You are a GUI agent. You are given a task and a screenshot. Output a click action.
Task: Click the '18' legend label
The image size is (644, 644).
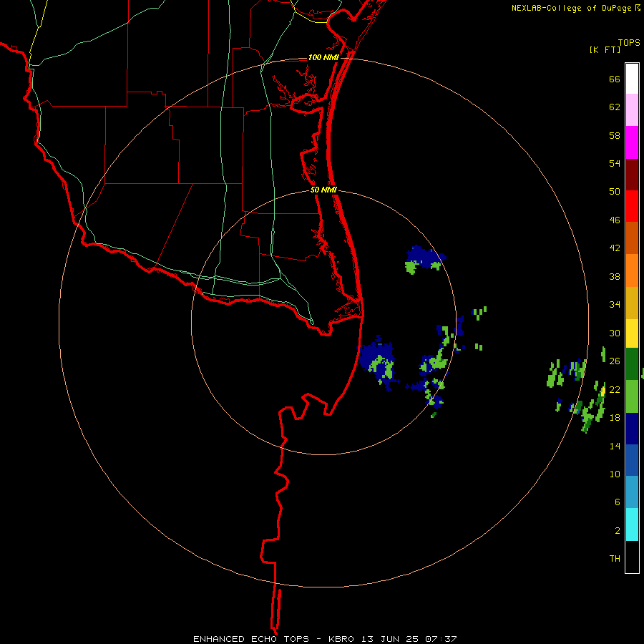pos(615,418)
